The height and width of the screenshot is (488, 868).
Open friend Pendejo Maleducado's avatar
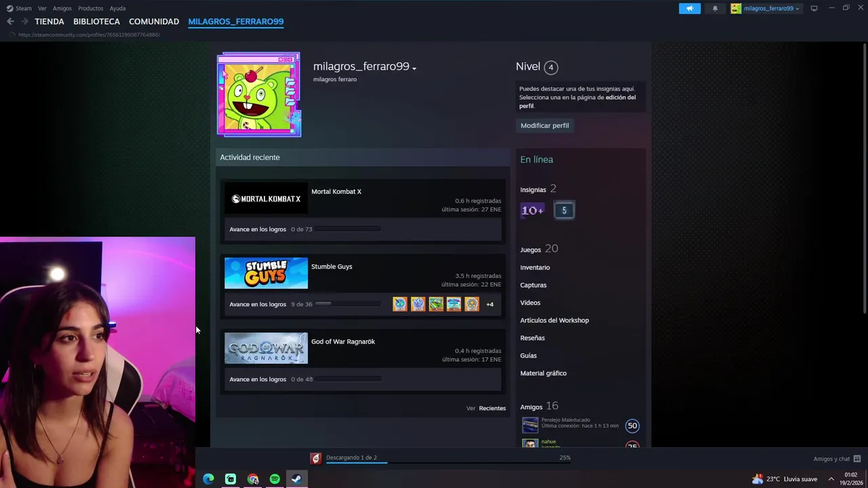(530, 426)
